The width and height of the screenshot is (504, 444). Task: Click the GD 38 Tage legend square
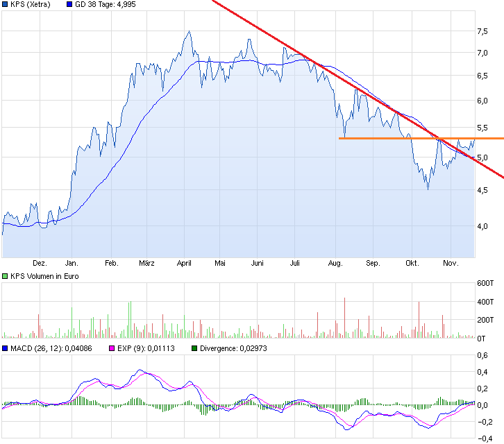(69, 5)
